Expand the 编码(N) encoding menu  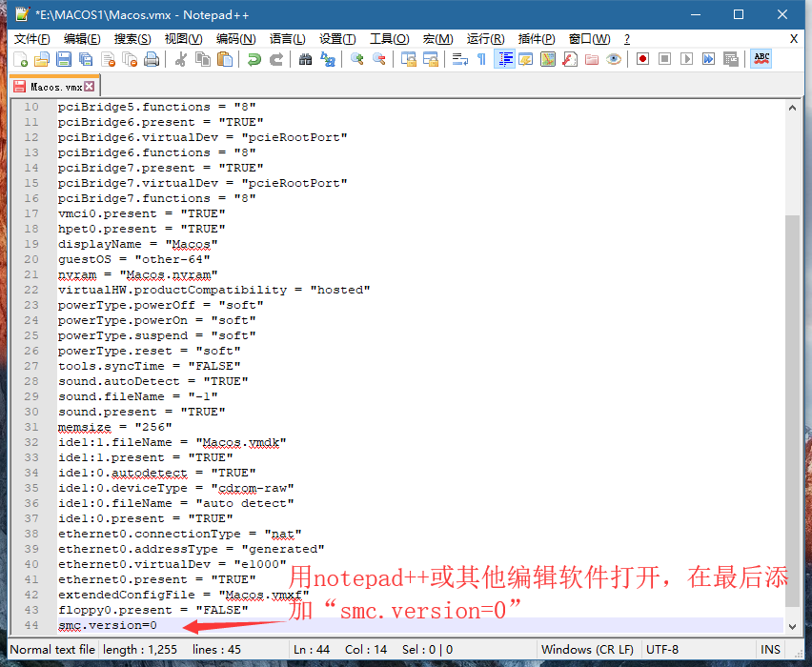coord(235,39)
